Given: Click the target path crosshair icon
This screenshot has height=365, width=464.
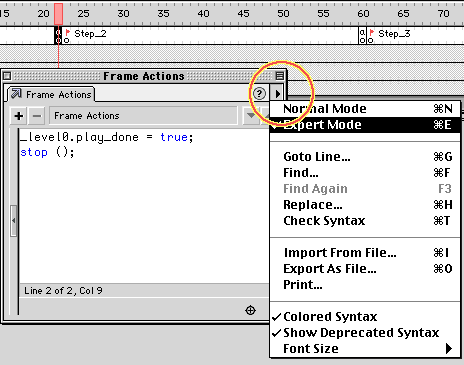Looking at the screenshot, I should click(x=250, y=310).
